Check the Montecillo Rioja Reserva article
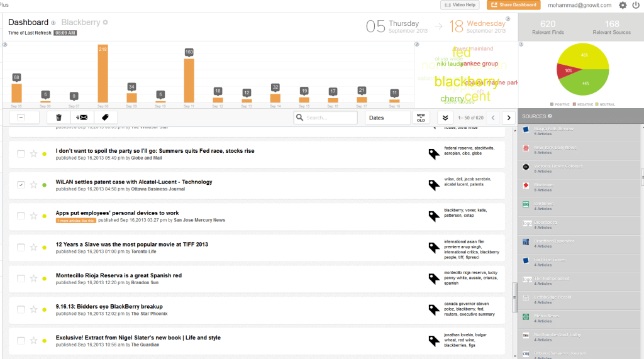The image size is (644, 359). pos(21,278)
